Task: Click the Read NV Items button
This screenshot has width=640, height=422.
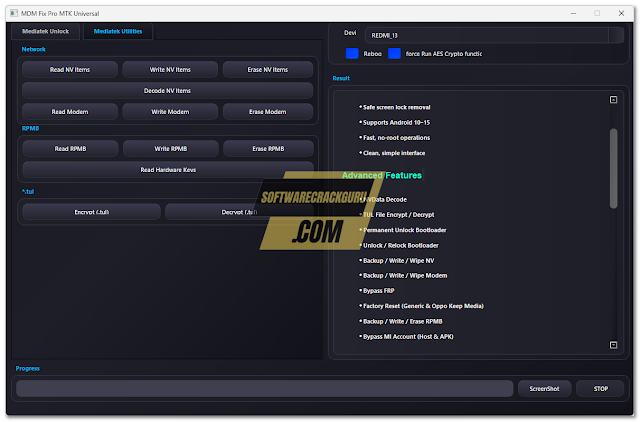Action: pos(69,69)
